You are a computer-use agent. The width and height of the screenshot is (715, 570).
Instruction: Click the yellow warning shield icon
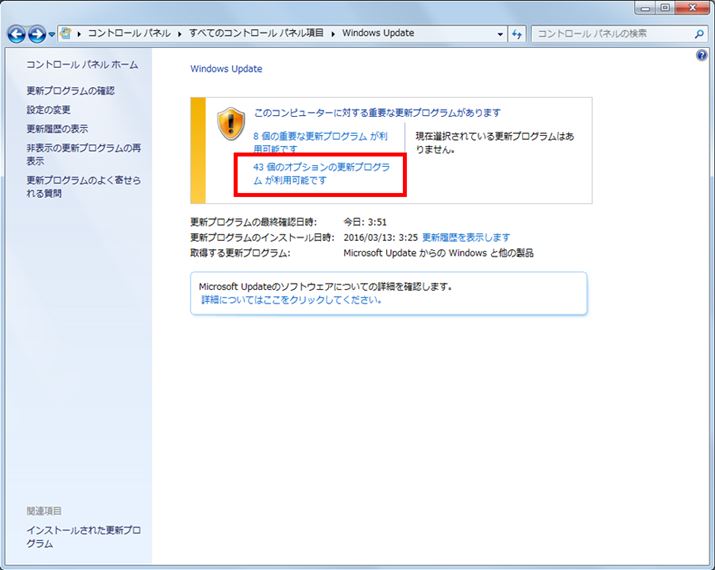coord(231,124)
